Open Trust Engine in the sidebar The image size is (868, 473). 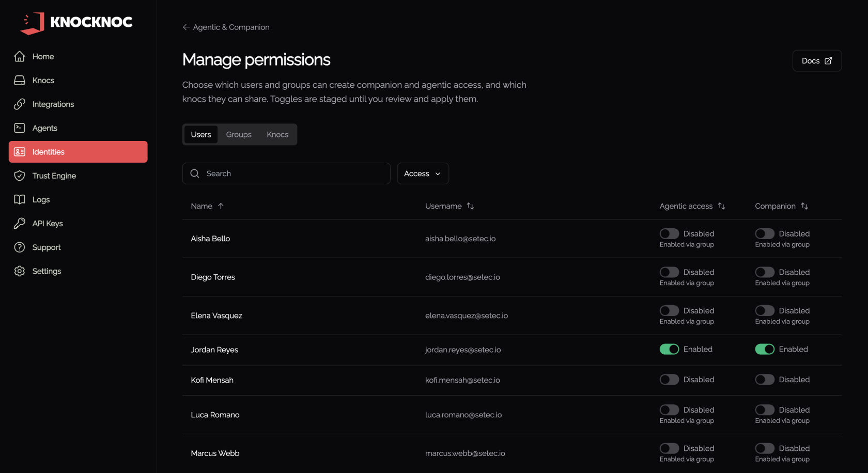tap(78, 176)
